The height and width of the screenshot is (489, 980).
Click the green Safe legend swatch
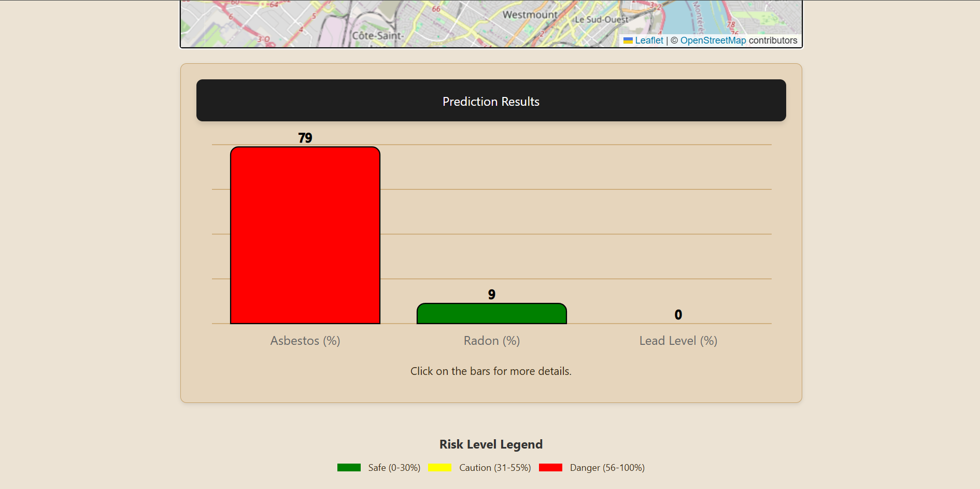point(349,468)
